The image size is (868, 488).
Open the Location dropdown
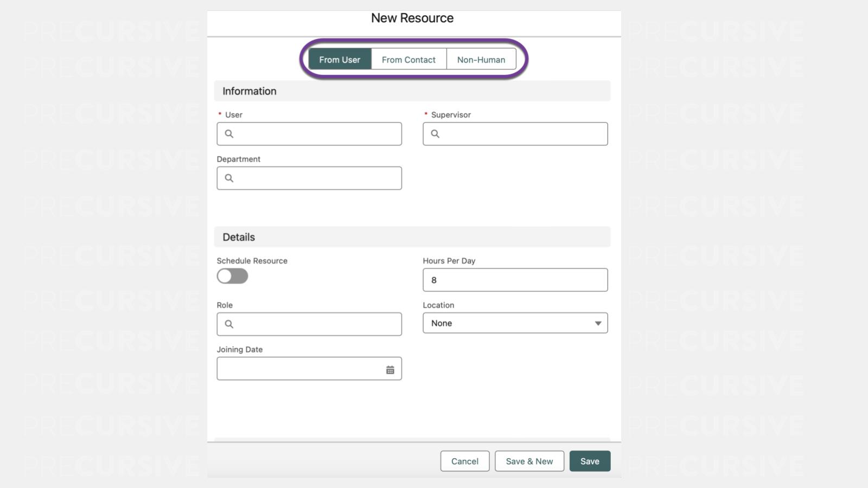515,323
